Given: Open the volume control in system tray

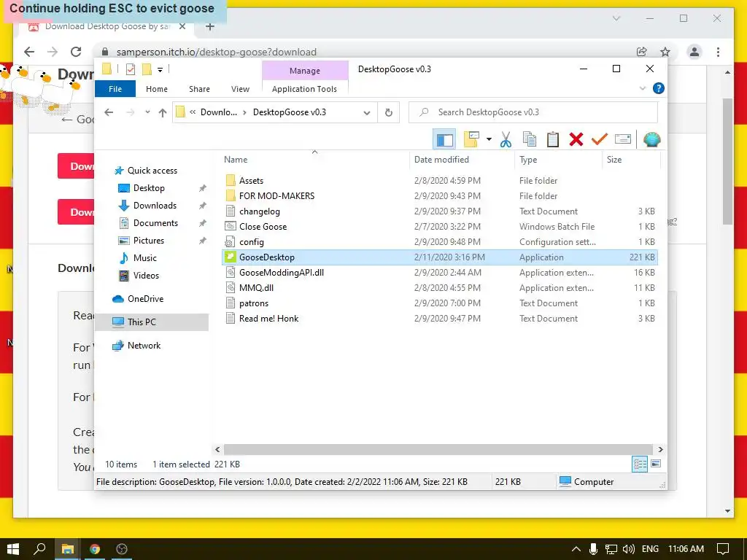Looking at the screenshot, I should (628, 549).
